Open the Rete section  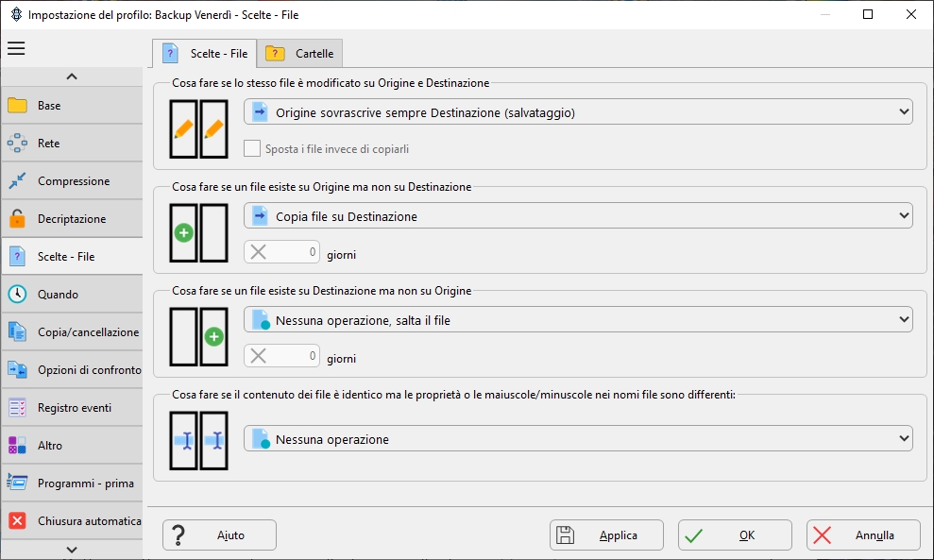point(72,143)
